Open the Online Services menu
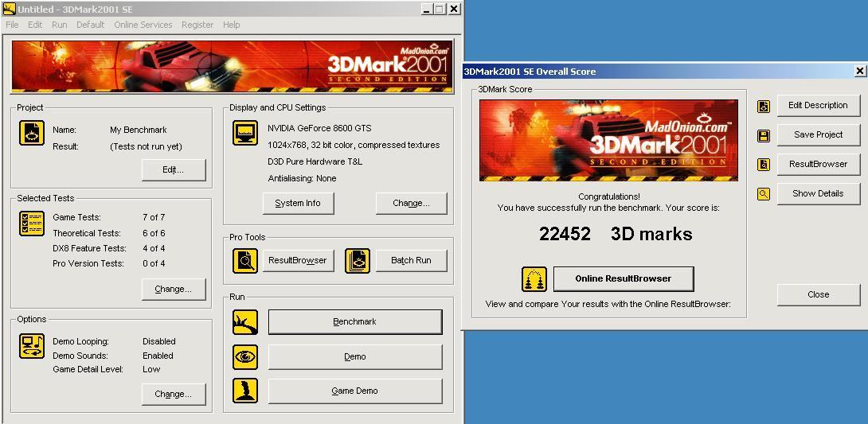This screenshot has height=424, width=868. (x=143, y=25)
